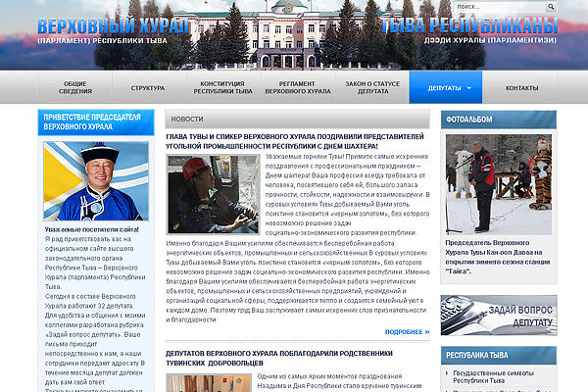The image size is (588, 392).
Task: Open the second news item thumbnail
Action: tap(209, 382)
